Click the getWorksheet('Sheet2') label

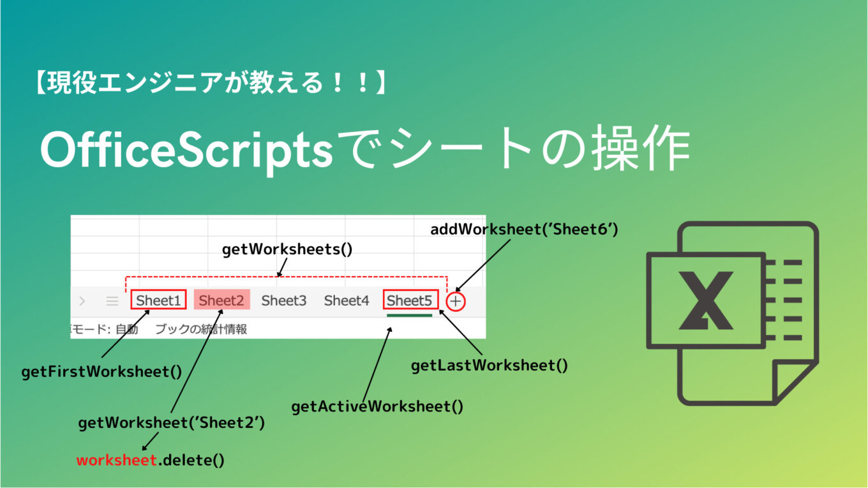[x=172, y=422]
